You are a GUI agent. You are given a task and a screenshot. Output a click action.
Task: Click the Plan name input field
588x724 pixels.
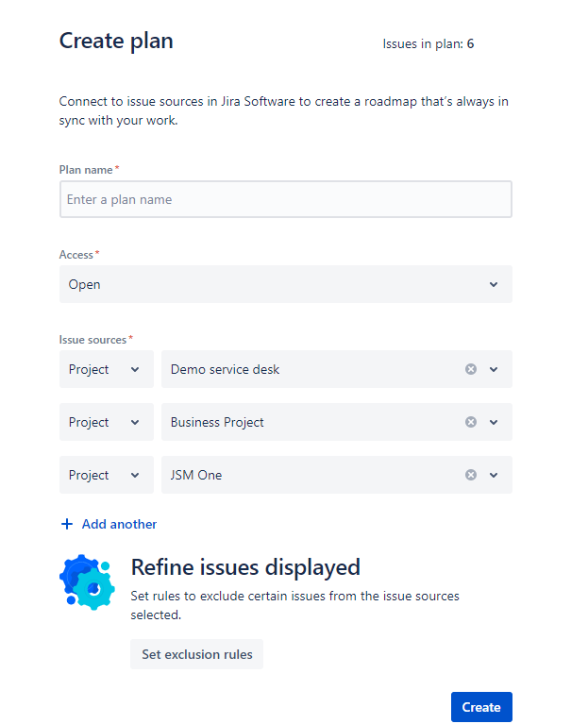tap(286, 199)
